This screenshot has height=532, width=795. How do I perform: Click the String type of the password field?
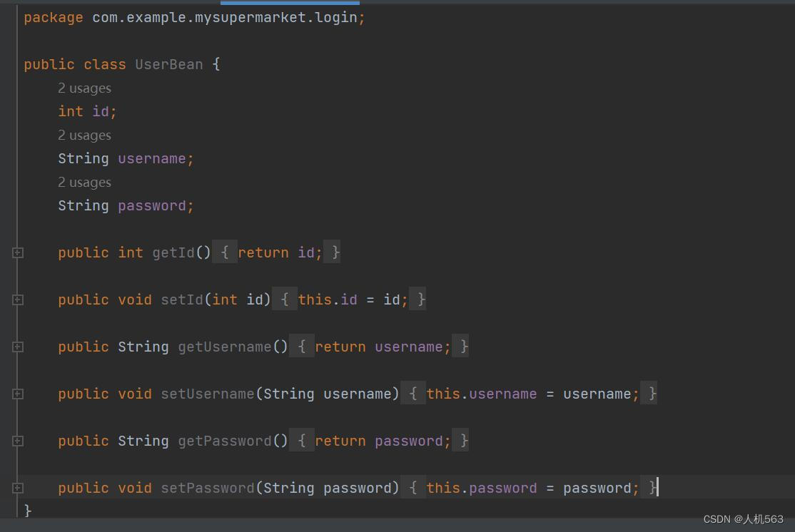point(83,205)
